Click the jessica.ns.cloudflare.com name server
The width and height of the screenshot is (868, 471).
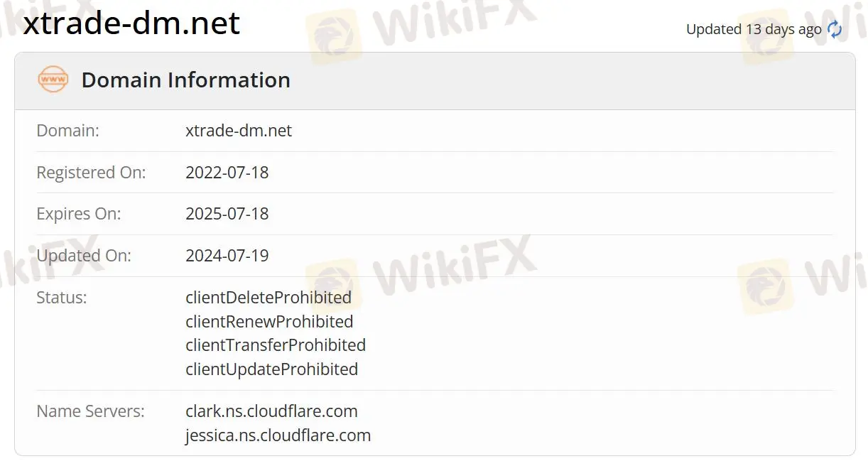pyautogui.click(x=278, y=435)
